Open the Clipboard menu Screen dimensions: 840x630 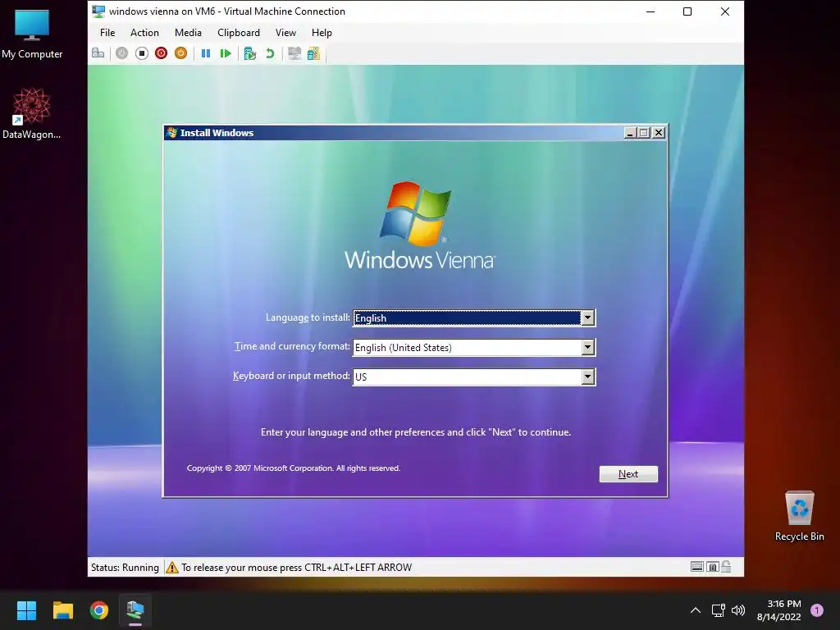coord(239,33)
